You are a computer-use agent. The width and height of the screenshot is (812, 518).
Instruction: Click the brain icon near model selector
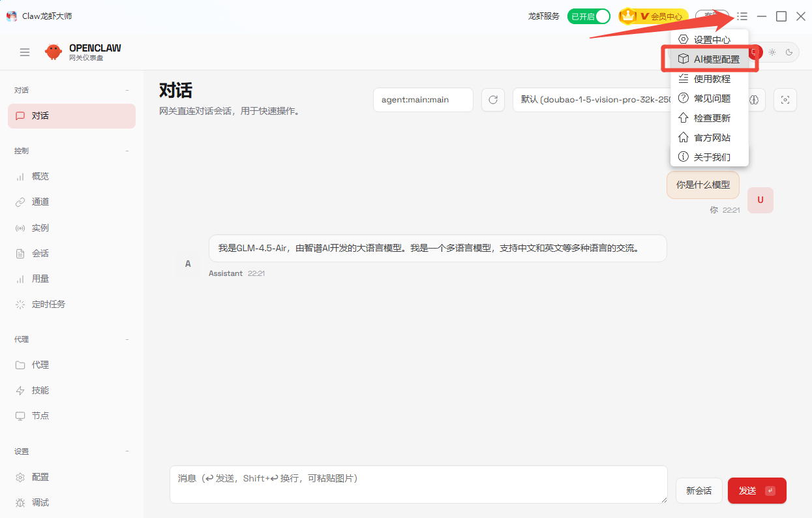(754, 100)
